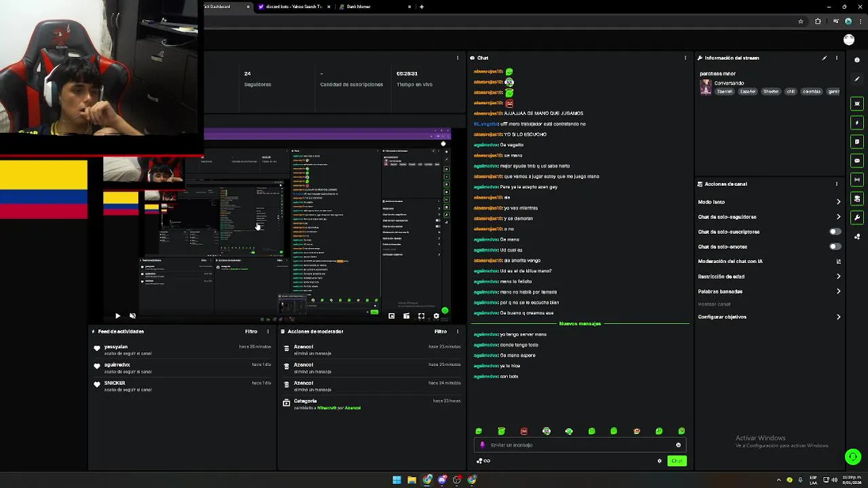The width and height of the screenshot is (868, 488).
Task: Open Acciones de moderador options menu
Action: click(x=458, y=331)
